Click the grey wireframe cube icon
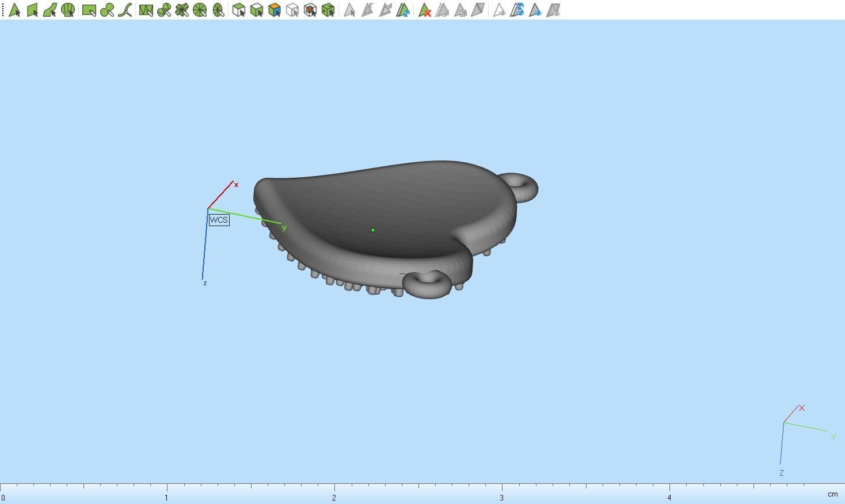Screen dimensions: 845x504 tap(292, 10)
